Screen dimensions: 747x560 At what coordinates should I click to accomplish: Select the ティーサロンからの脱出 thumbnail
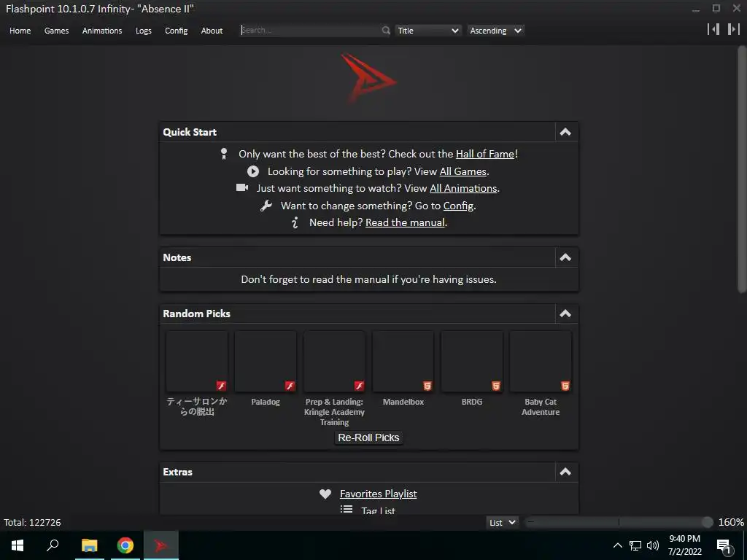point(197,362)
